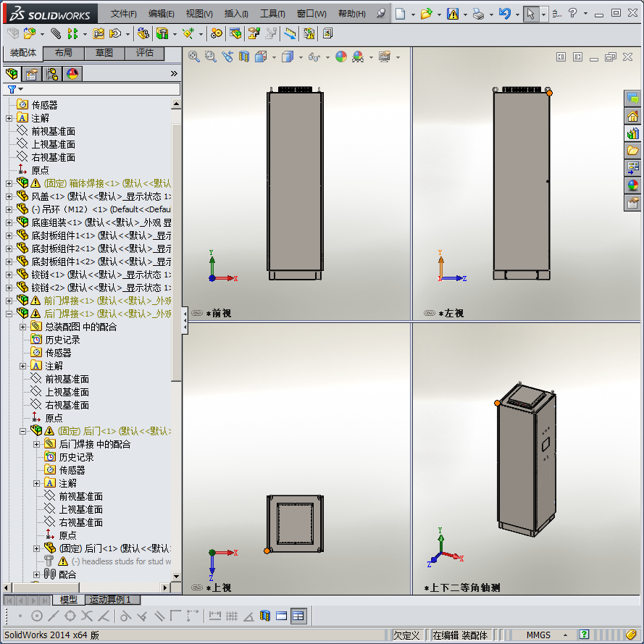Open the ConfigurationManager tab icon
Screen dimensions: 644x644
52,74
